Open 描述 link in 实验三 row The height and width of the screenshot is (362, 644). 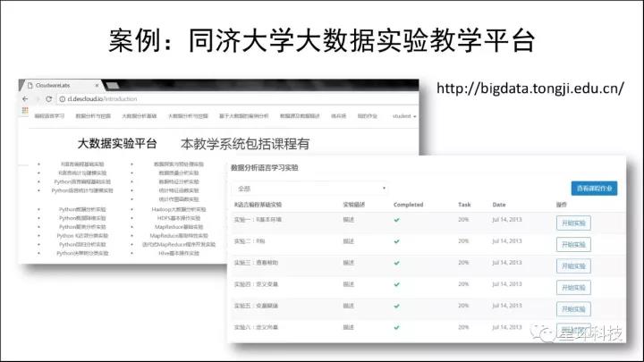(348, 263)
